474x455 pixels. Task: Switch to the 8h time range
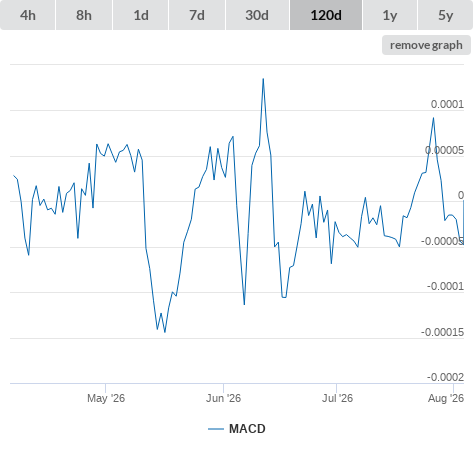(x=84, y=15)
